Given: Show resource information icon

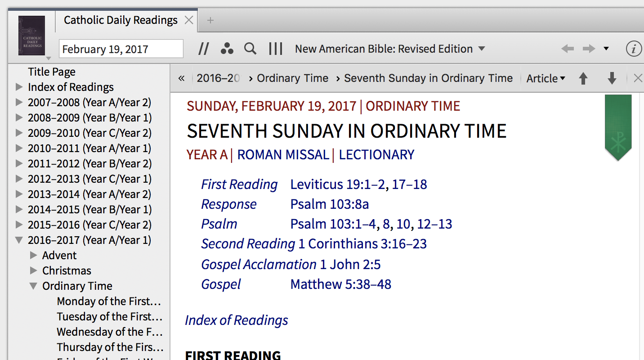Looking at the screenshot, I should [634, 49].
